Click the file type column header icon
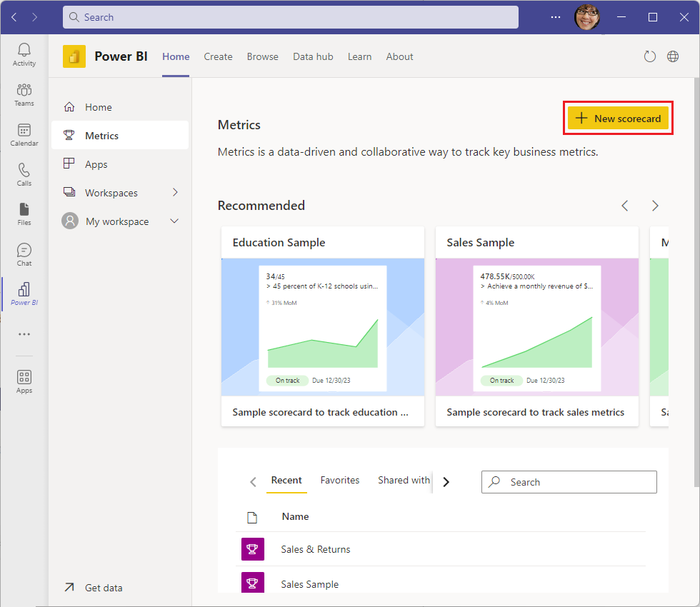 [252, 517]
